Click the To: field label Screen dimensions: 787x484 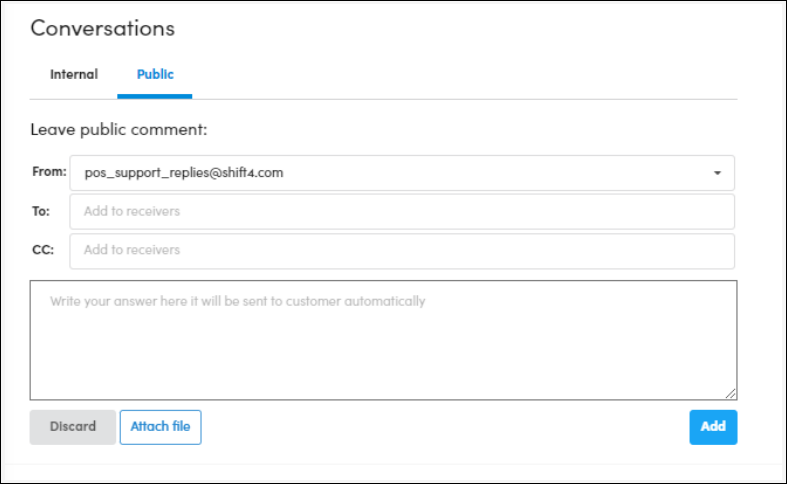tap(41, 211)
